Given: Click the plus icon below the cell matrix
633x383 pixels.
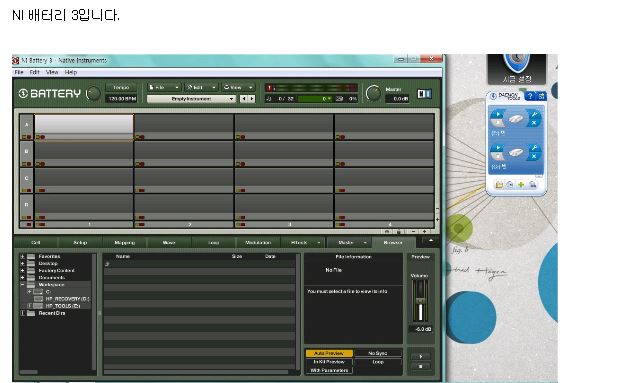Looking at the screenshot, I should (424, 232).
